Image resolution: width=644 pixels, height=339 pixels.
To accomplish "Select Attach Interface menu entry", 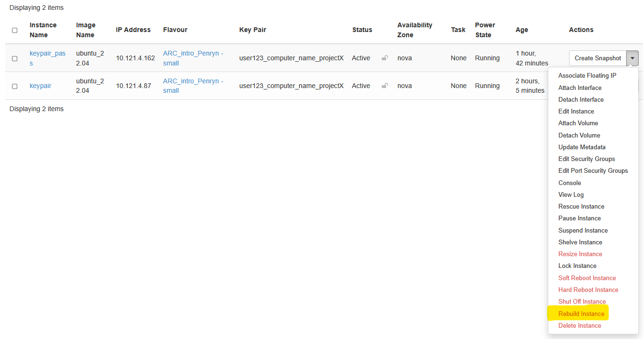I will [x=580, y=88].
